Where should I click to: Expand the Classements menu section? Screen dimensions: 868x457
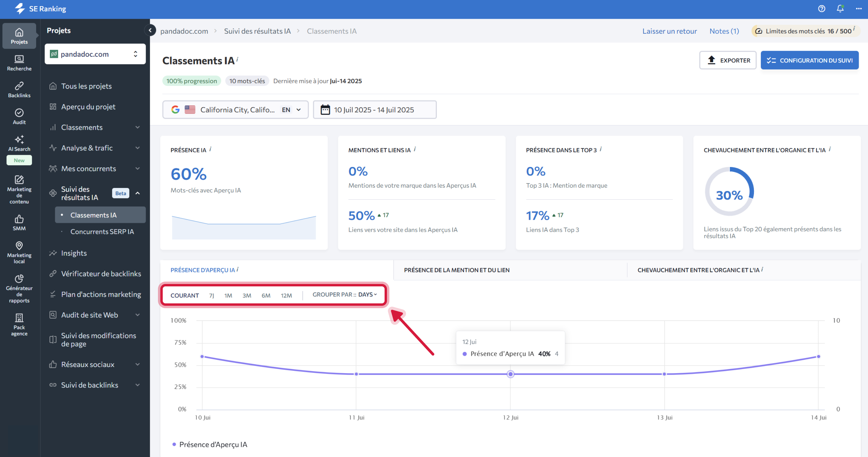[x=137, y=127]
